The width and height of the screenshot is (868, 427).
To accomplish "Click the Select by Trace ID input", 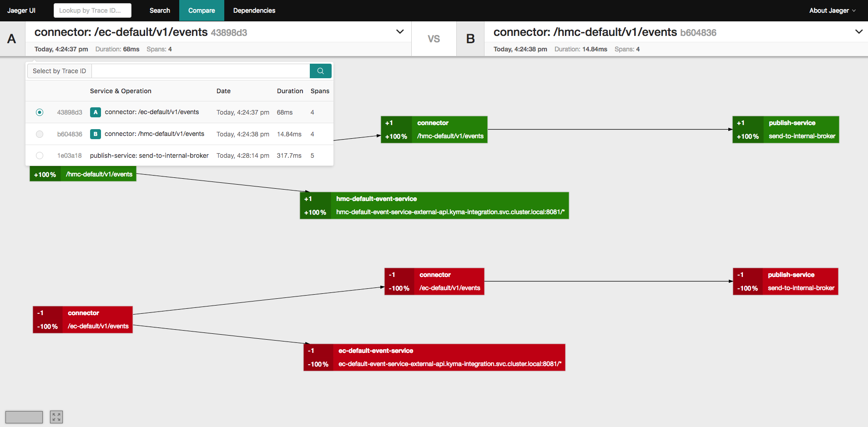I will [x=200, y=71].
